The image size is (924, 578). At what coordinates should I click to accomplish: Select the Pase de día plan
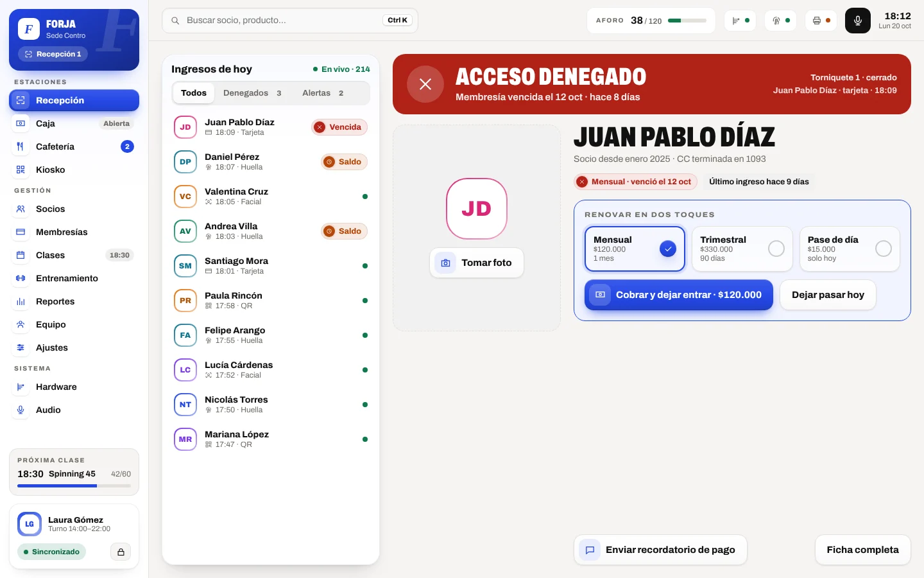(850, 249)
